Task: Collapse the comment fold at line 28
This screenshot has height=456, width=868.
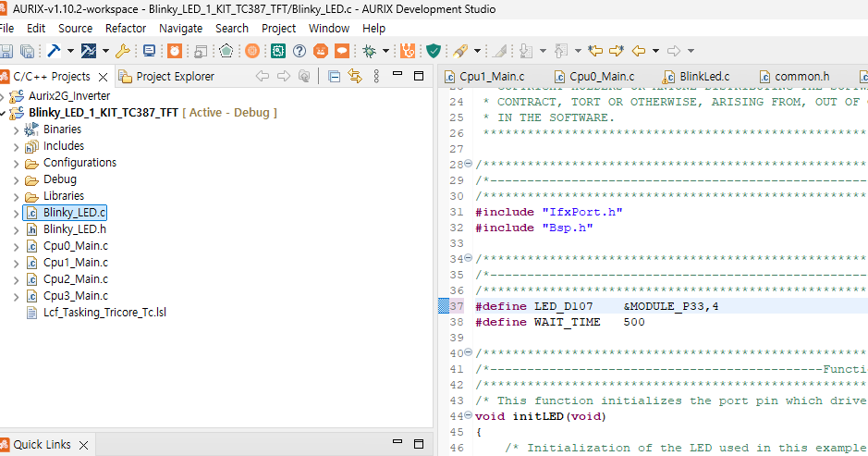Action: [x=469, y=164]
